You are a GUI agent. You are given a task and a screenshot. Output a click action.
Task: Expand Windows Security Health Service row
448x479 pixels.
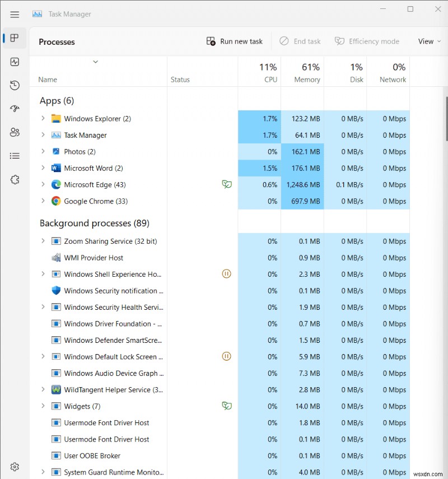(x=43, y=306)
